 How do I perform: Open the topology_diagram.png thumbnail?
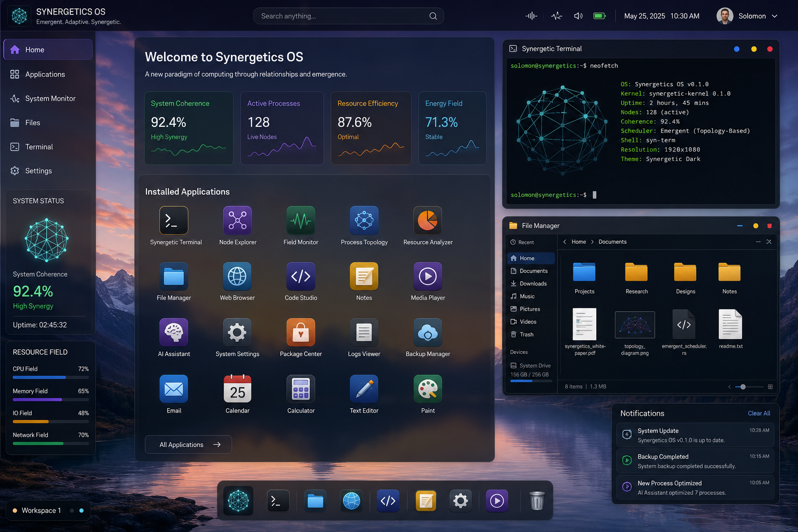(x=635, y=325)
